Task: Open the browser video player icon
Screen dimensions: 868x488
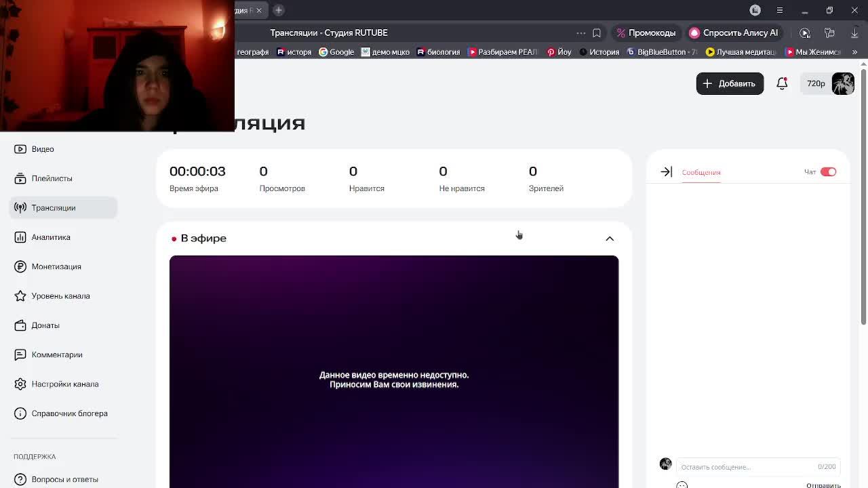Action: [x=805, y=33]
